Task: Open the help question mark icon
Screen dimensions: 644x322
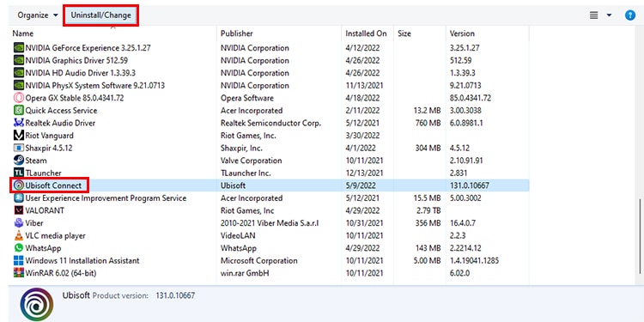Action: click(x=629, y=15)
